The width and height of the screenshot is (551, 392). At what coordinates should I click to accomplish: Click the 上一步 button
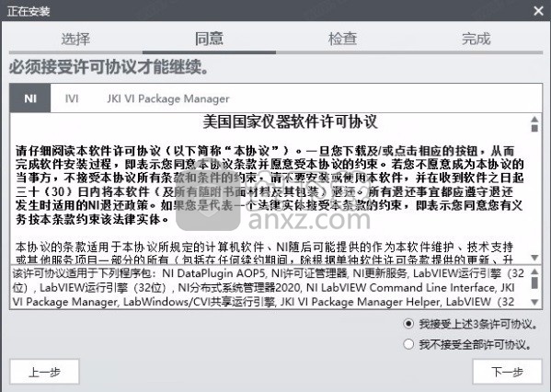click(x=45, y=372)
